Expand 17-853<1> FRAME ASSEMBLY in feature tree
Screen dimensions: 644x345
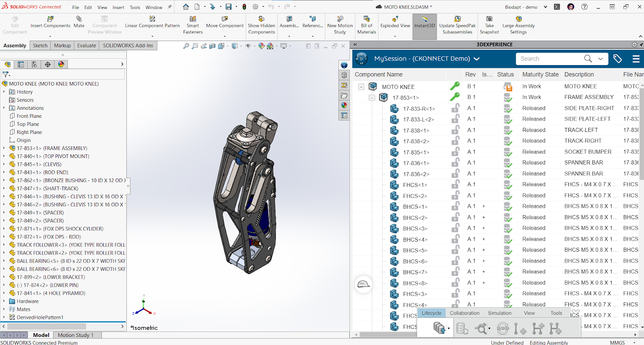pyautogui.click(x=4, y=148)
